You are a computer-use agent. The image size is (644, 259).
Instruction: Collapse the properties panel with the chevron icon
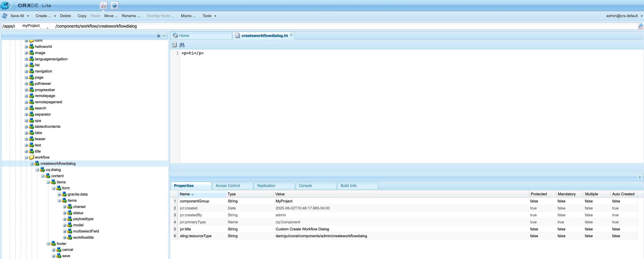tap(639, 177)
